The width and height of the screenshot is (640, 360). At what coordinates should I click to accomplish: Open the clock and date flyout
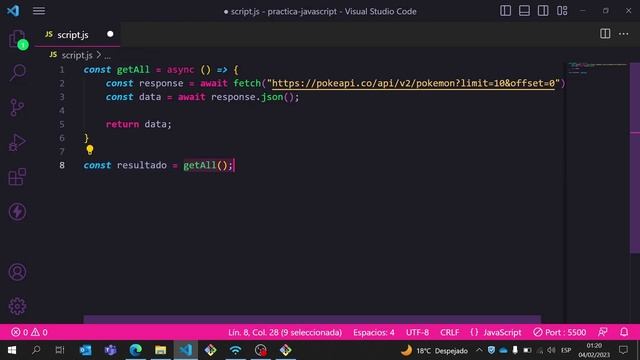(x=594, y=350)
